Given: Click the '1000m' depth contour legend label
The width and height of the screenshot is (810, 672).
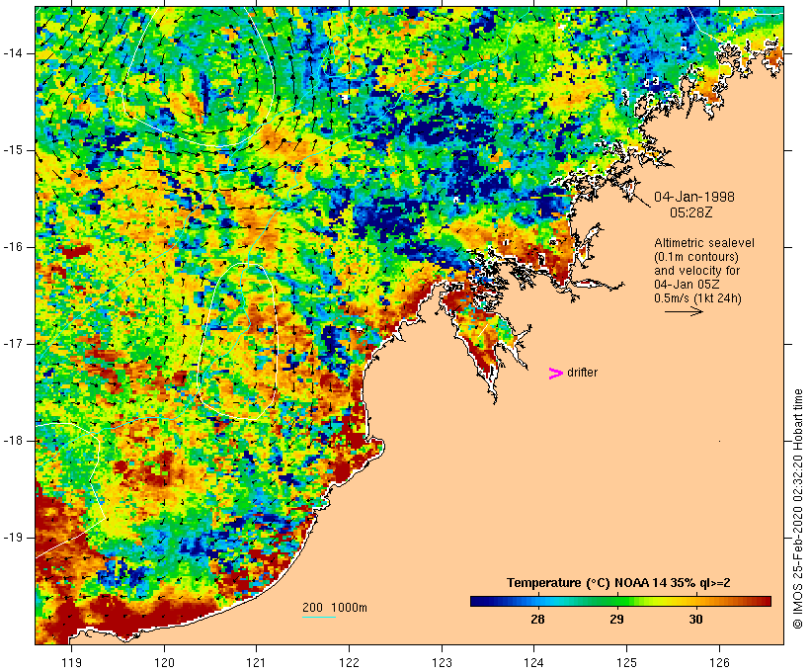Looking at the screenshot, I should (349, 608).
